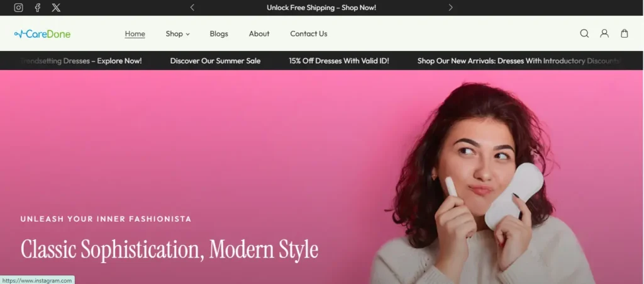Open the Blogs page

[x=219, y=34]
